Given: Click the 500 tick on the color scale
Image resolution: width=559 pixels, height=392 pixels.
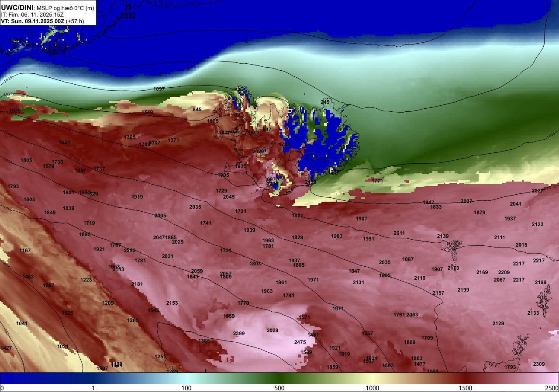Looking at the screenshot, I should (279, 388).
